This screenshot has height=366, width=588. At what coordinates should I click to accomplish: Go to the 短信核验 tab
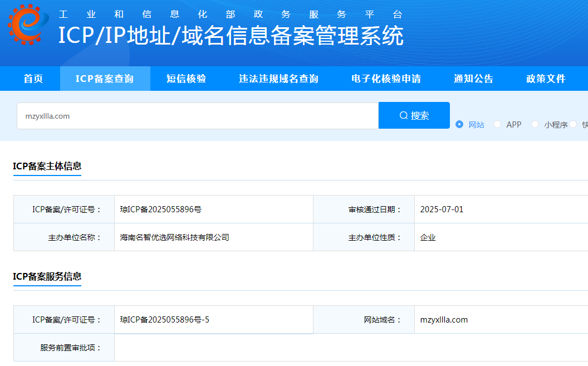click(187, 79)
